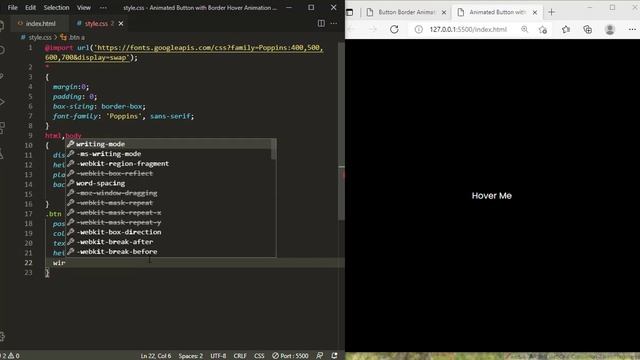This screenshot has width=640, height=360.
Task: Choose -webkit-box-direction suggestion
Action: pyautogui.click(x=171, y=232)
